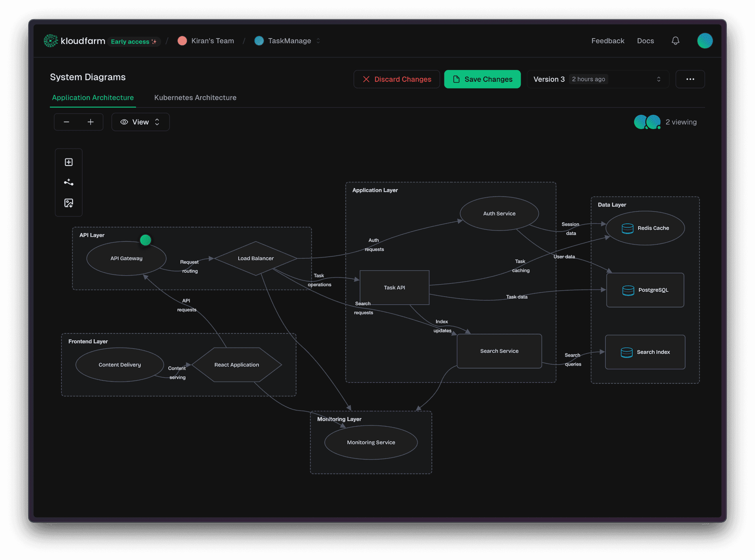Click the kloudfarm logo icon
The image size is (755, 560).
(51, 41)
